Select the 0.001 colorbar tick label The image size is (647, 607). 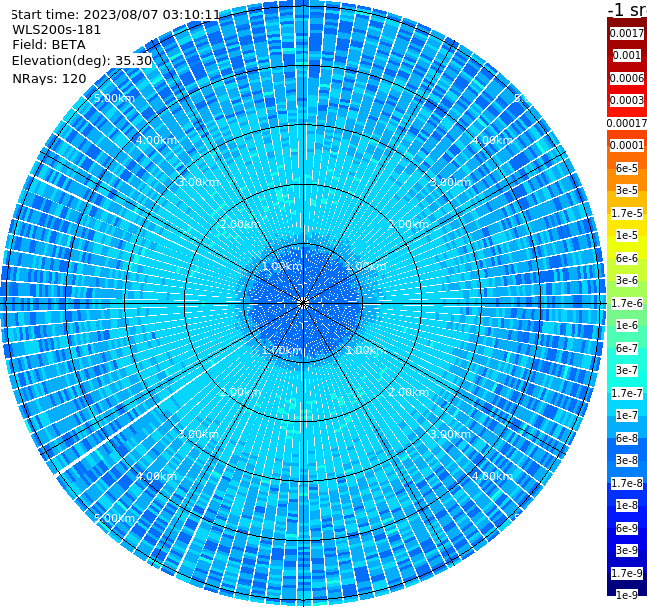(627, 55)
